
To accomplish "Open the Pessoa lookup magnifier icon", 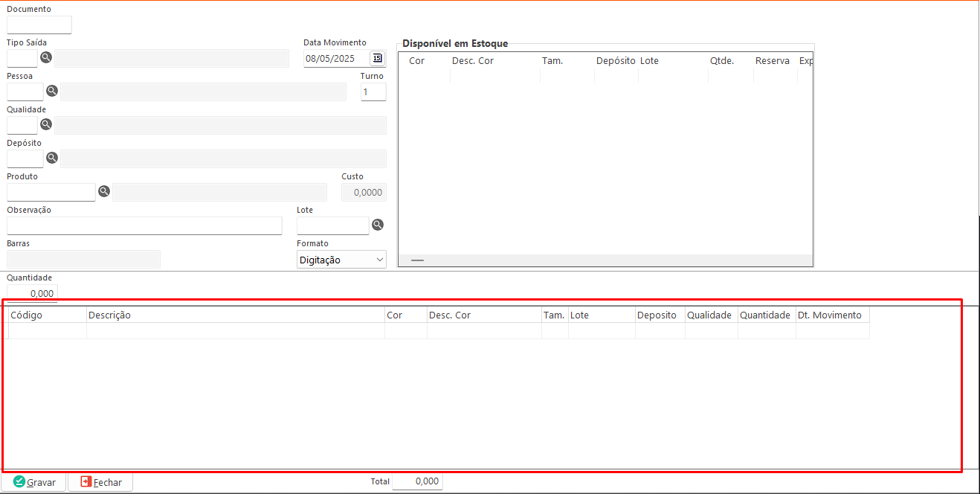I will pyautogui.click(x=52, y=91).
